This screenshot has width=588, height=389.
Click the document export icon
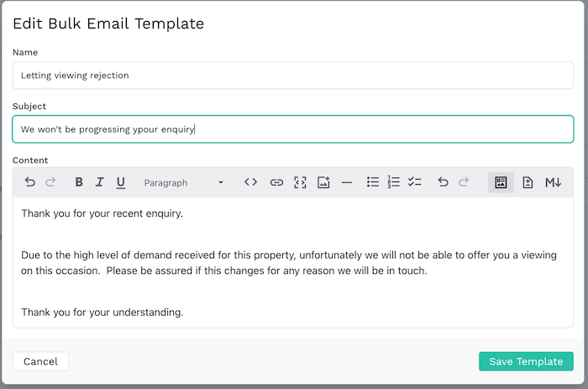[x=528, y=182]
